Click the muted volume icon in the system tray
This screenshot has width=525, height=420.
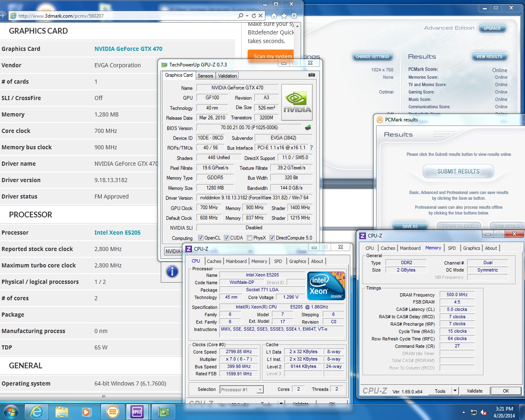click(x=484, y=412)
